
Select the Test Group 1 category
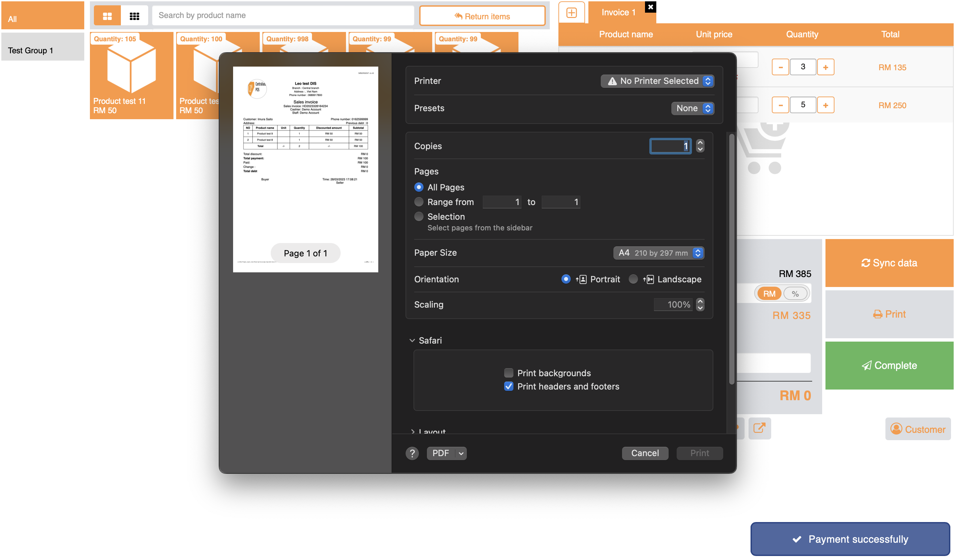[x=43, y=51]
